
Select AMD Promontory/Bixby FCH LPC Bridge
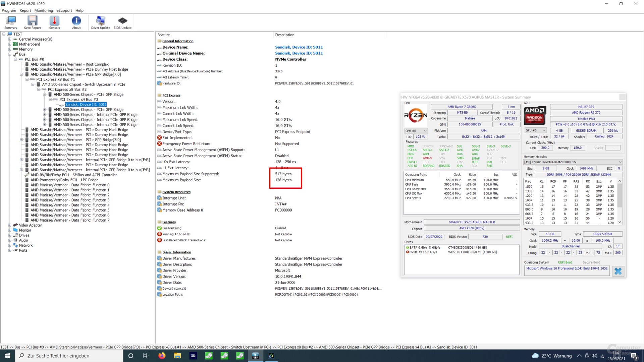click(x=64, y=180)
